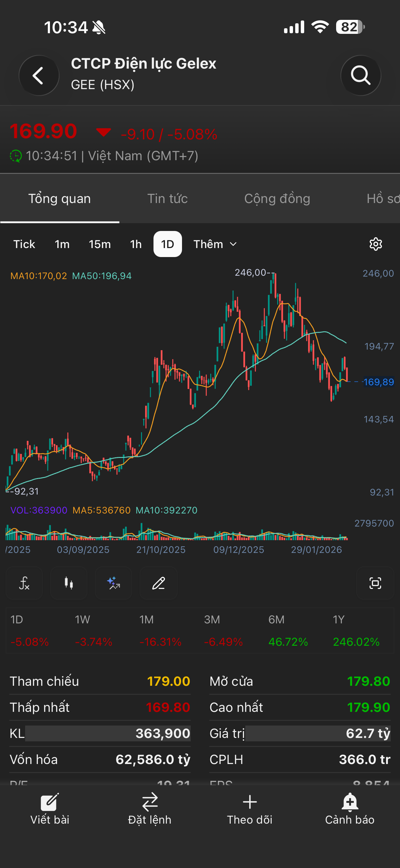
Task: Tap the MA10:170,02 indicator label
Action: pyautogui.click(x=39, y=276)
